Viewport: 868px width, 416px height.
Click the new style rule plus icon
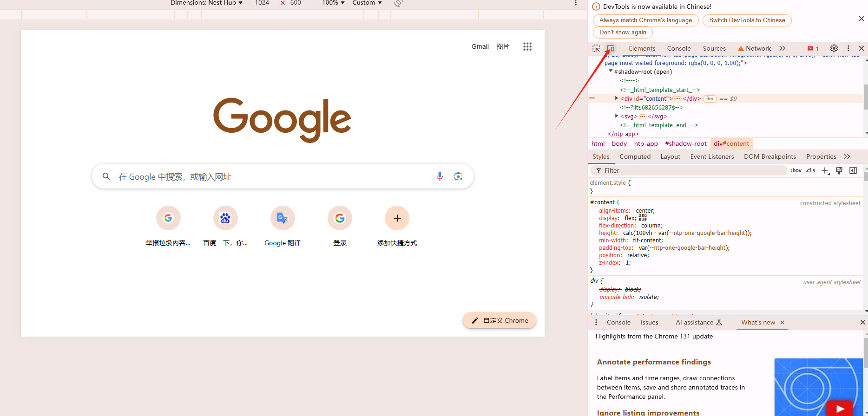coord(825,170)
